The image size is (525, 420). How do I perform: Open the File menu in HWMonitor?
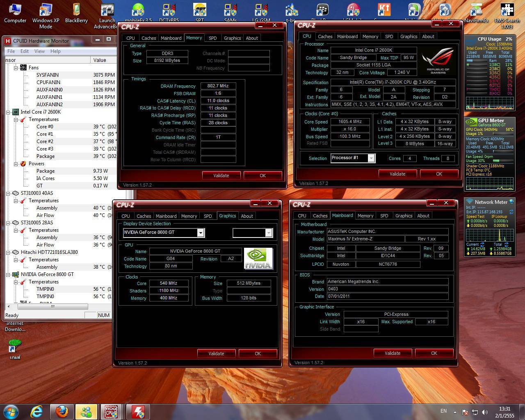(x=11, y=51)
